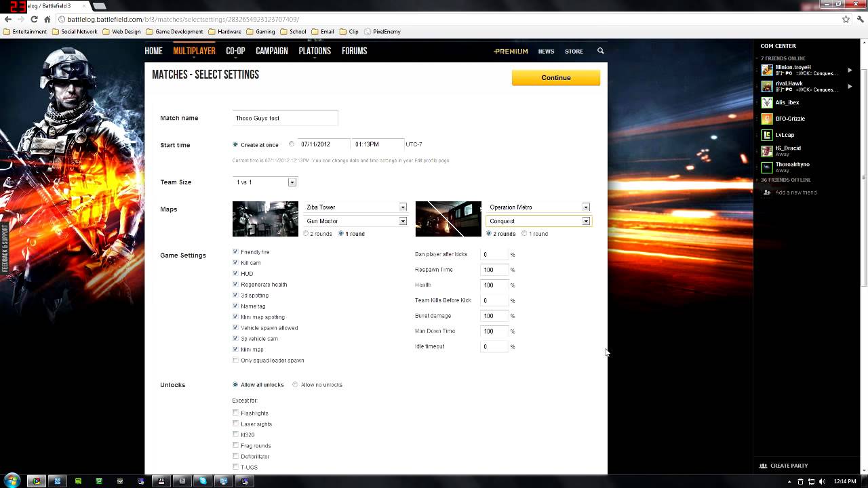Click the Match name input field
This screenshot has height=488, width=868.
tap(285, 118)
